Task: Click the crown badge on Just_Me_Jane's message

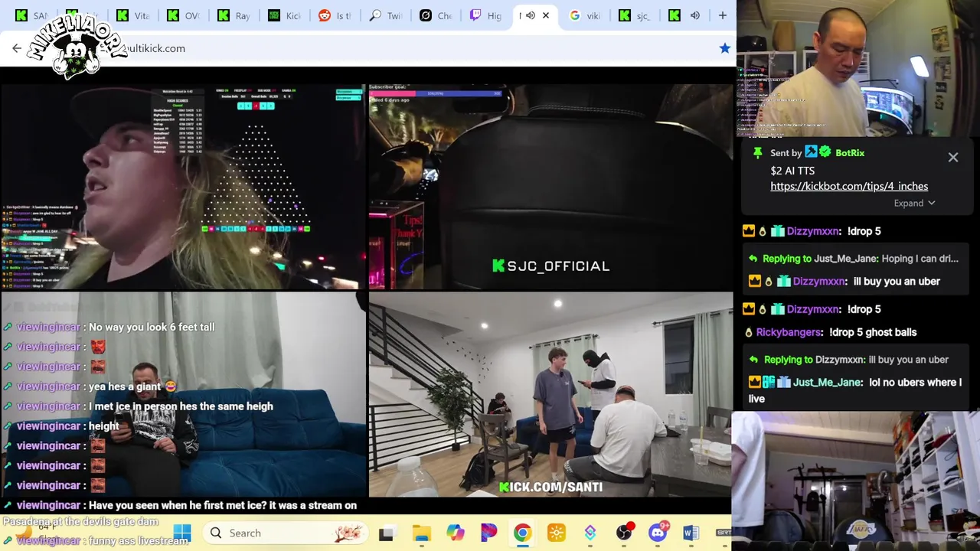Action: click(755, 382)
